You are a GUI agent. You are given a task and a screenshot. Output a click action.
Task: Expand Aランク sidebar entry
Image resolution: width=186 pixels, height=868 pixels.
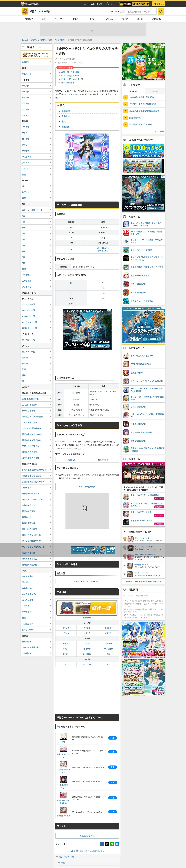[x=37, y=92]
